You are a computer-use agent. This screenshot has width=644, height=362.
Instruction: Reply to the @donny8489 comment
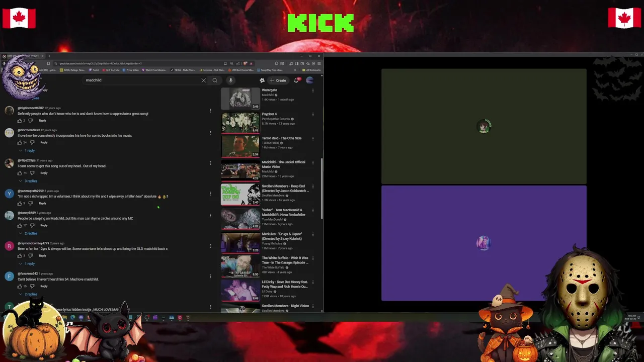point(44,226)
